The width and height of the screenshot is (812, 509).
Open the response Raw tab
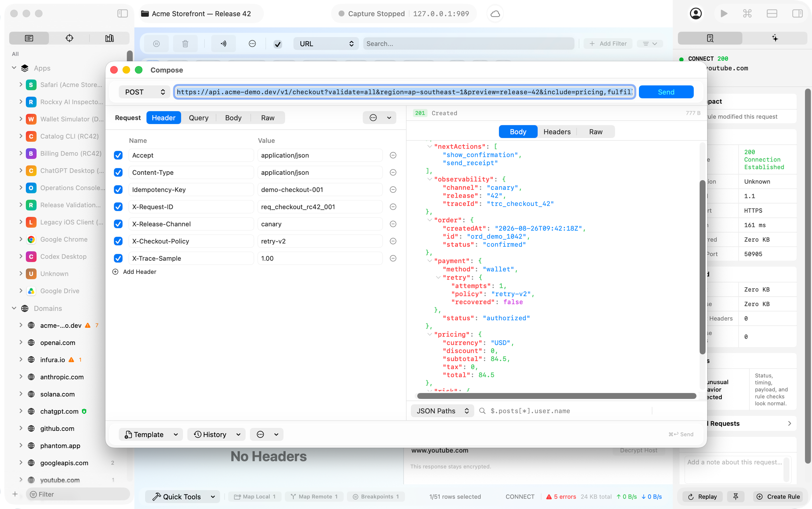(x=596, y=132)
